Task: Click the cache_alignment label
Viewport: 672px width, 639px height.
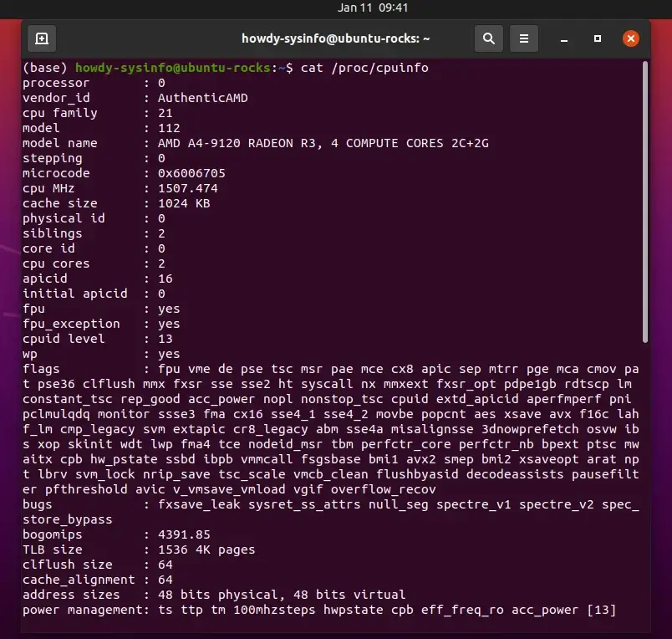Action: click(x=79, y=580)
